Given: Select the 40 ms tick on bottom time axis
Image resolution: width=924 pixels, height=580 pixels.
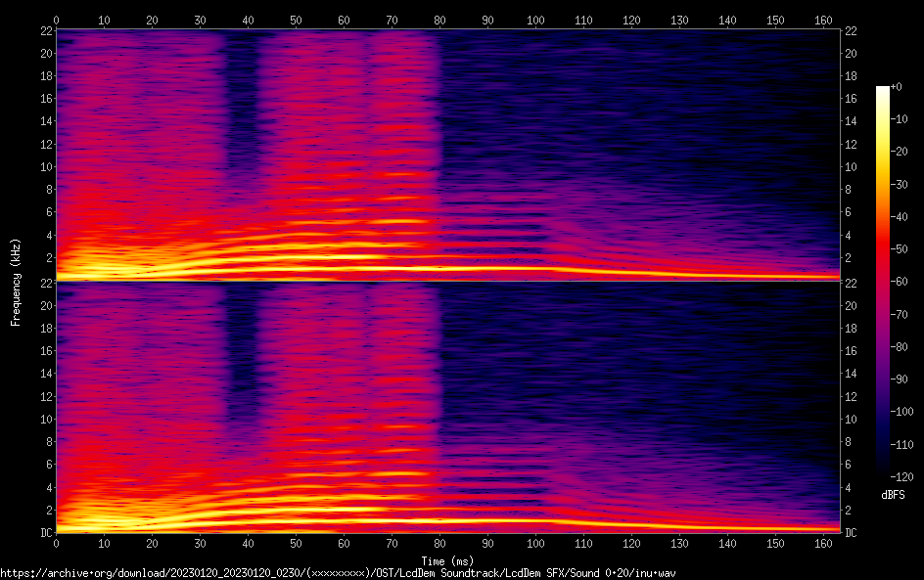Looking at the screenshot, I should pyautogui.click(x=248, y=543).
